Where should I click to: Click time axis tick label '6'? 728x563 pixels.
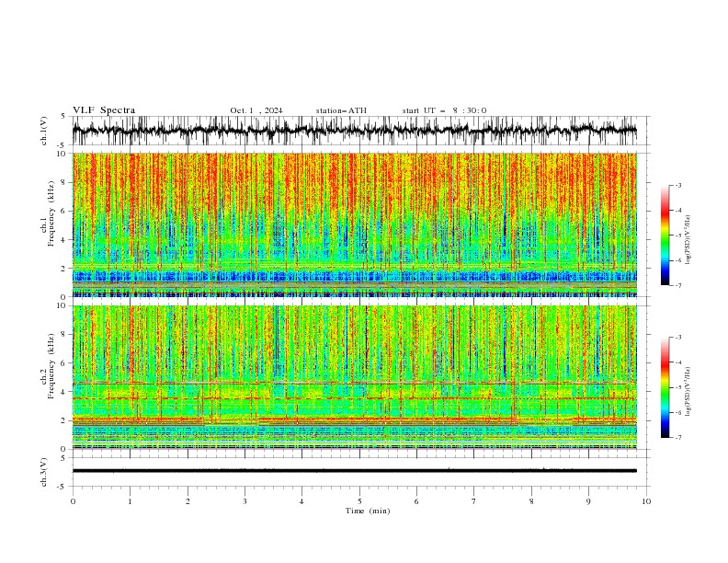(x=417, y=501)
